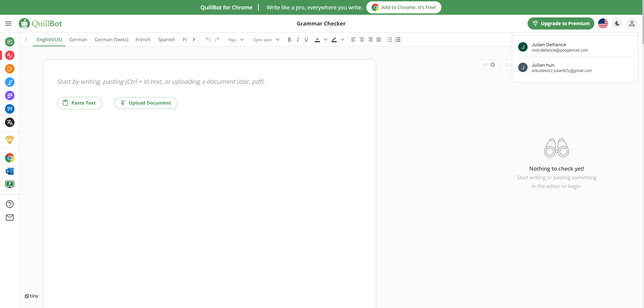
Task: Toggle numbered list formatting
Action: (x=398, y=40)
